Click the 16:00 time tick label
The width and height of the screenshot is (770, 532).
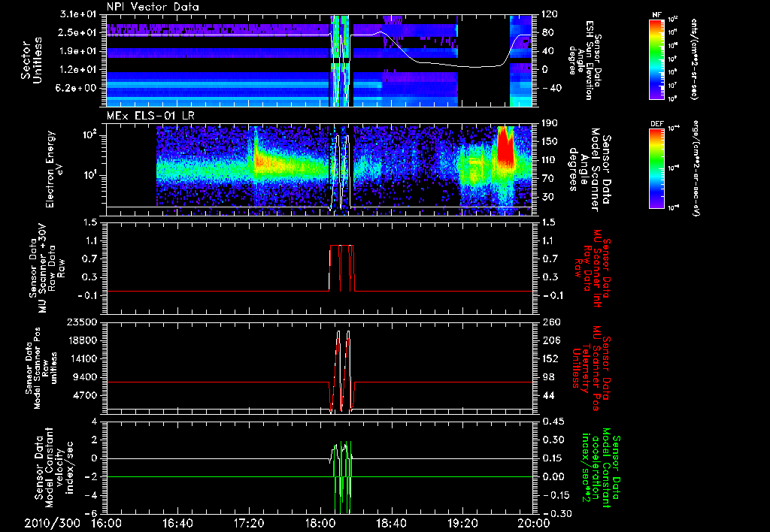107,524
